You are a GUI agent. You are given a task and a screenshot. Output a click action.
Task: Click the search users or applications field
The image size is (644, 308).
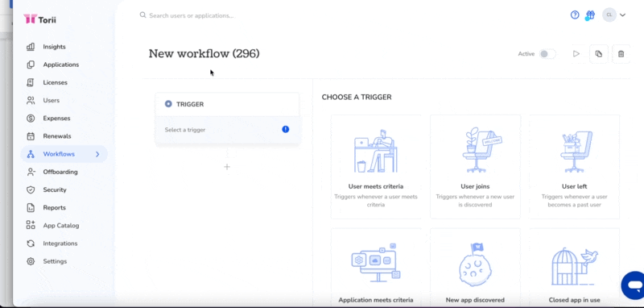click(x=192, y=15)
